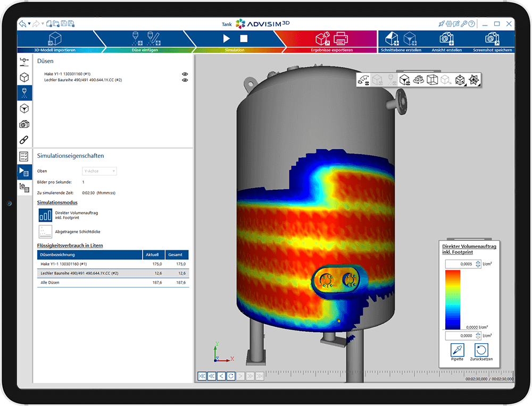This screenshot has width=532, height=406.
Task: Open the camera views sidebar panel
Action: [x=24, y=124]
